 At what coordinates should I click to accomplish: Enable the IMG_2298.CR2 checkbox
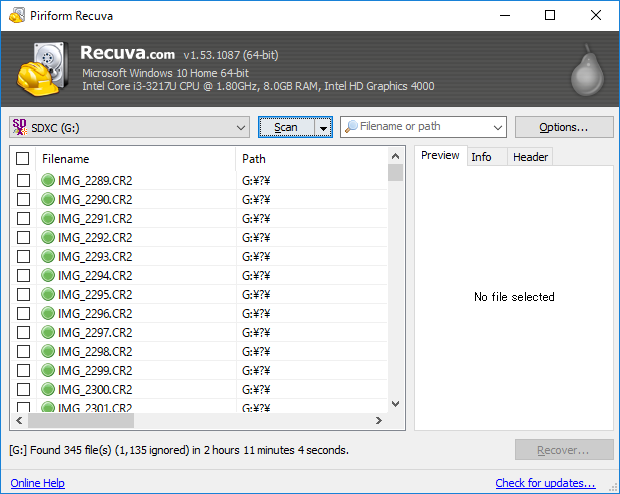point(23,351)
